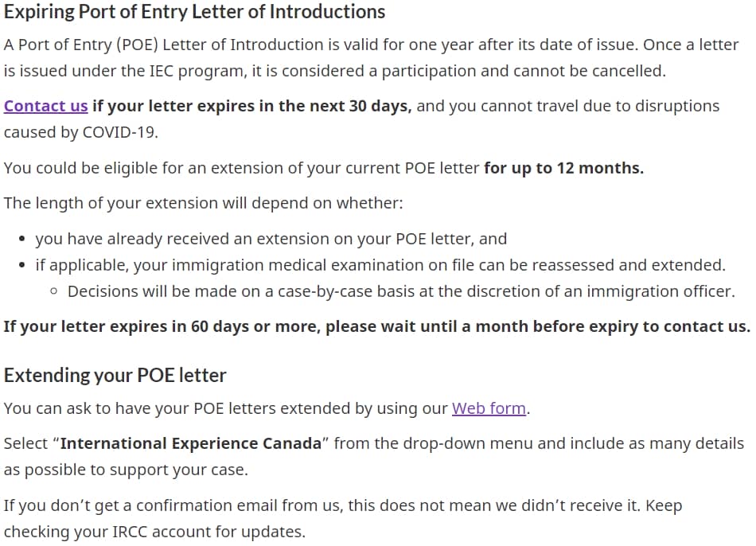Open the Web form link
Screen dimensions: 756x546
tap(489, 408)
